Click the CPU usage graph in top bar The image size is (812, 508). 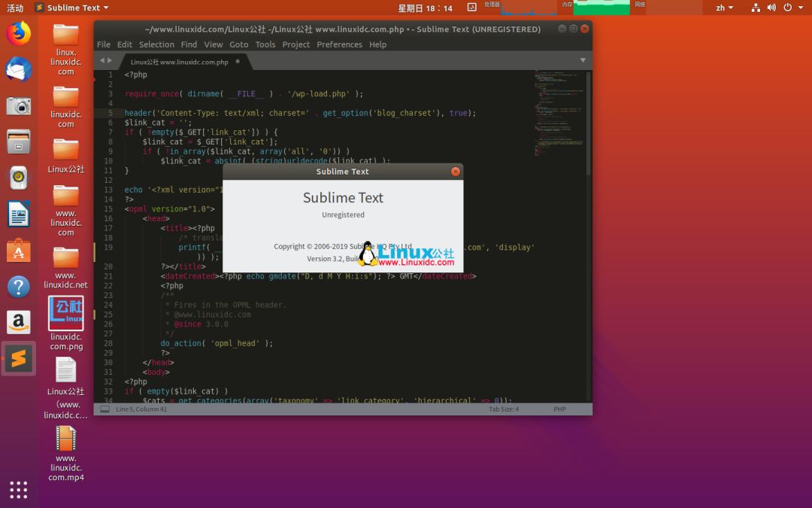529,8
